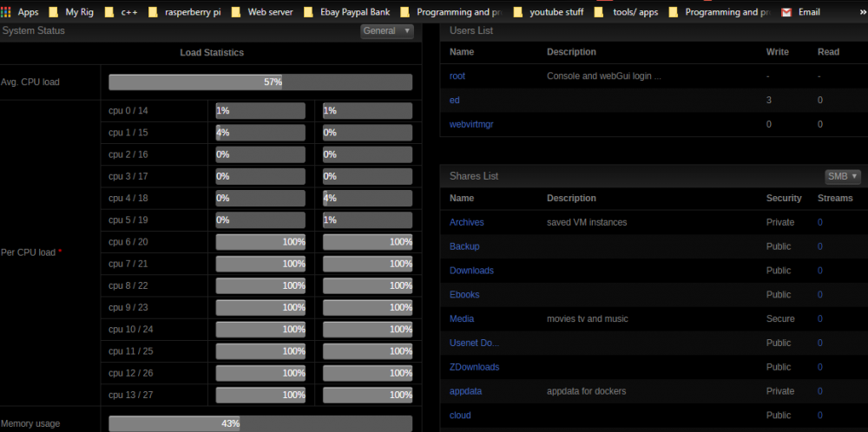Open the root user link
Screen dimensions: 868x432
457,76
